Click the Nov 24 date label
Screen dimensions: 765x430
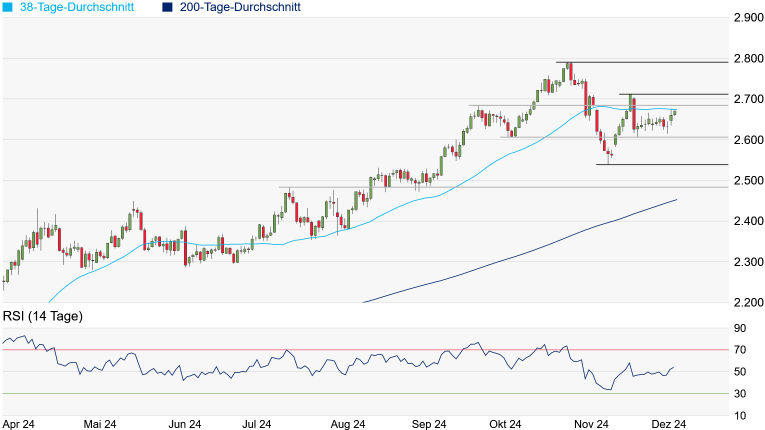(x=591, y=423)
